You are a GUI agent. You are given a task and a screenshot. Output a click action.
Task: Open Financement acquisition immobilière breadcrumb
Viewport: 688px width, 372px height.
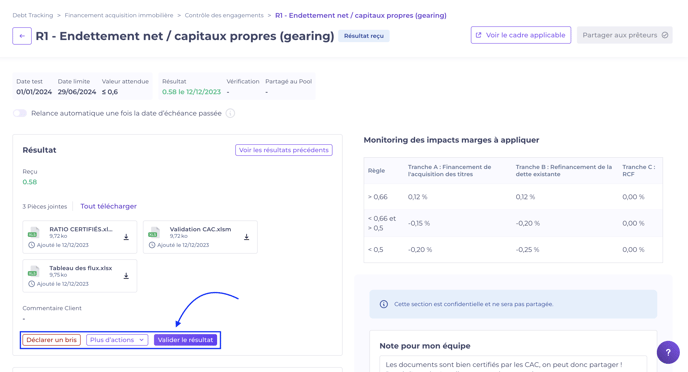(x=119, y=15)
